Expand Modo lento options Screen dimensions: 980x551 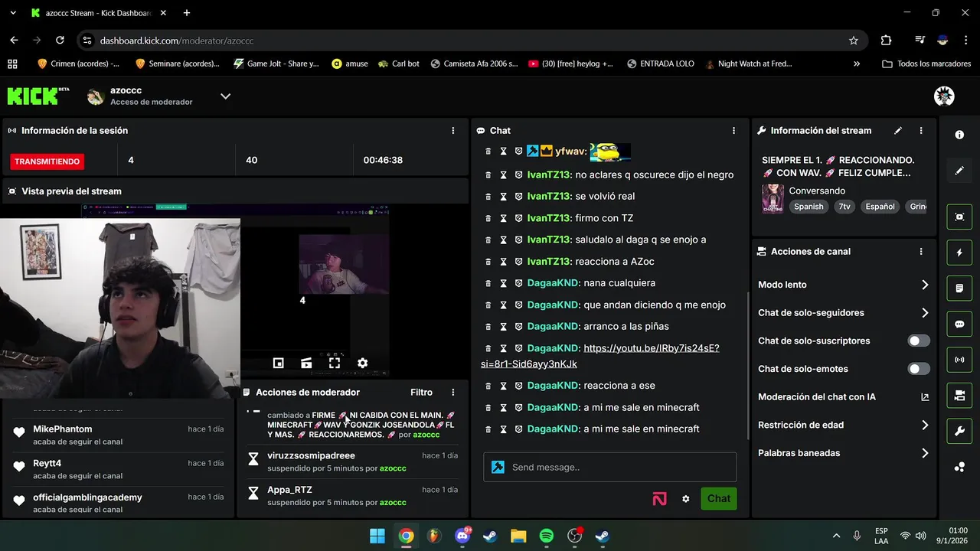843,285
